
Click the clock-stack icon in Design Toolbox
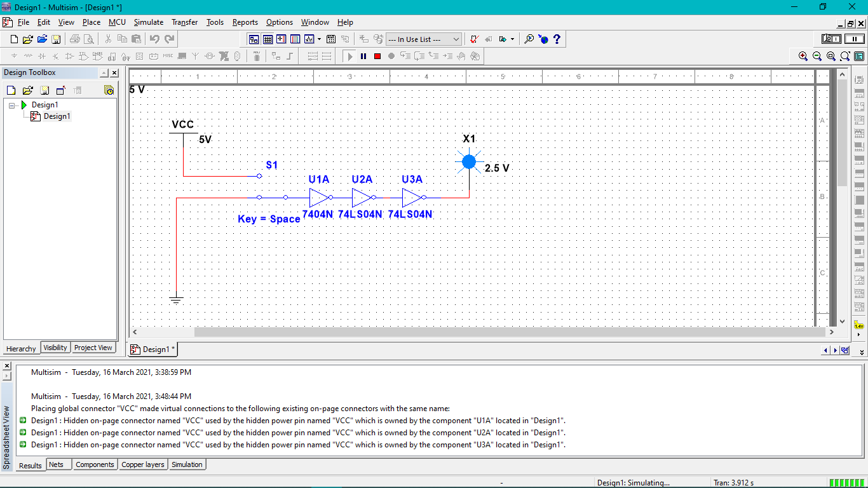coord(109,90)
